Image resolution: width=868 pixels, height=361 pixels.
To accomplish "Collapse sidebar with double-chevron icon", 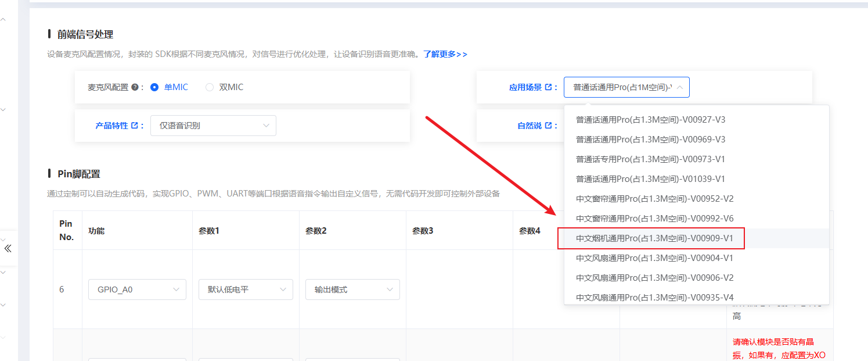I will pyautogui.click(x=8, y=248).
